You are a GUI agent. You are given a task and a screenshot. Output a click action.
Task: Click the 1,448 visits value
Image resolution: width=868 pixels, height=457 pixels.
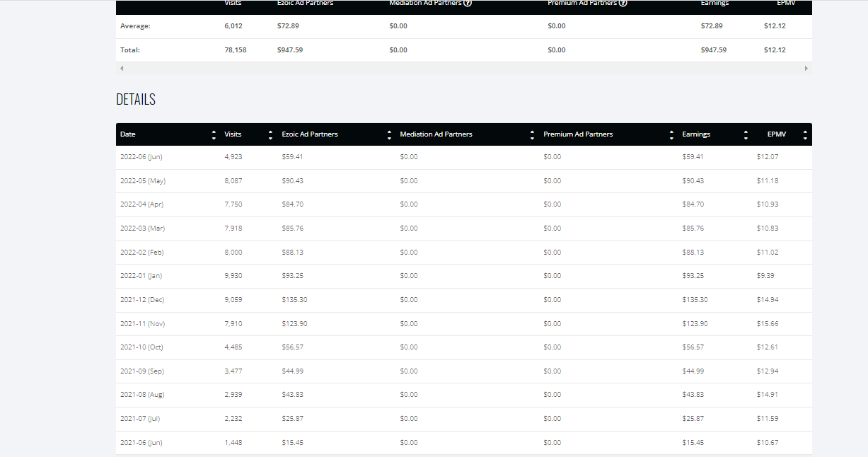[233, 443]
